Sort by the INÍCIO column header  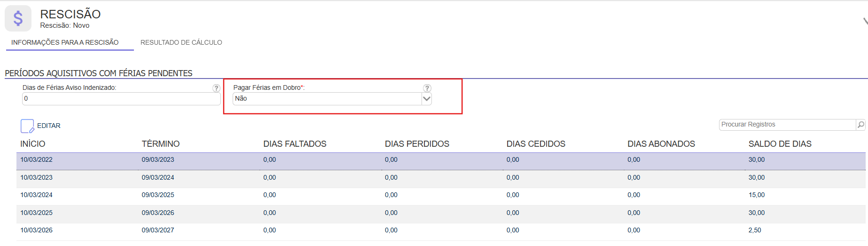point(33,144)
